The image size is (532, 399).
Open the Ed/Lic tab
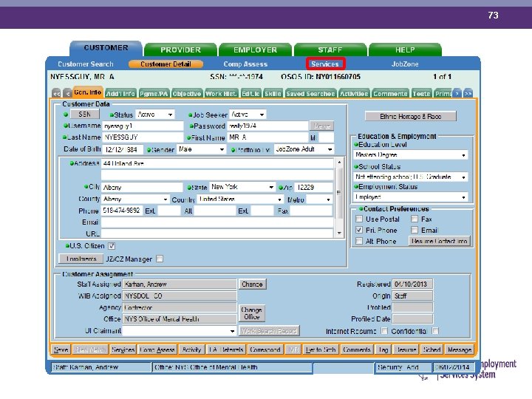pos(250,94)
